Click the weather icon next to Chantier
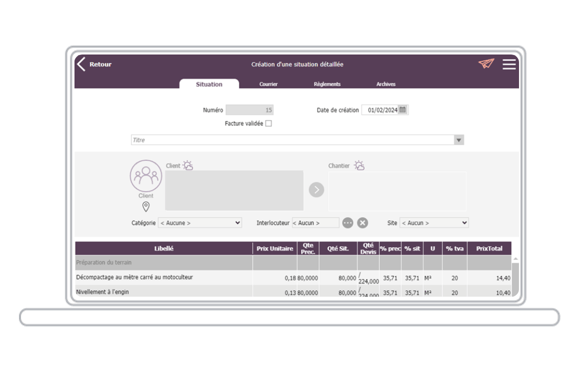 [x=359, y=165]
